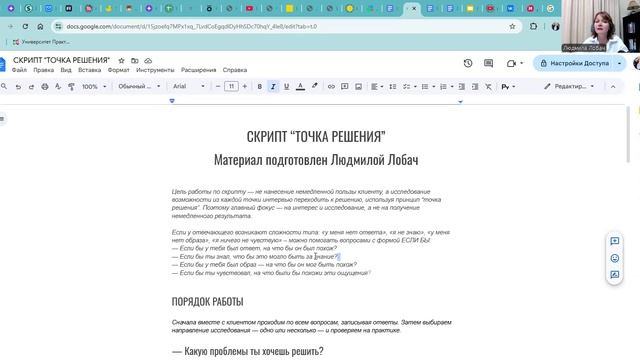Viewport: 640px width, 360px height.
Task: Redo the last undone action
Action: [x=31, y=87]
